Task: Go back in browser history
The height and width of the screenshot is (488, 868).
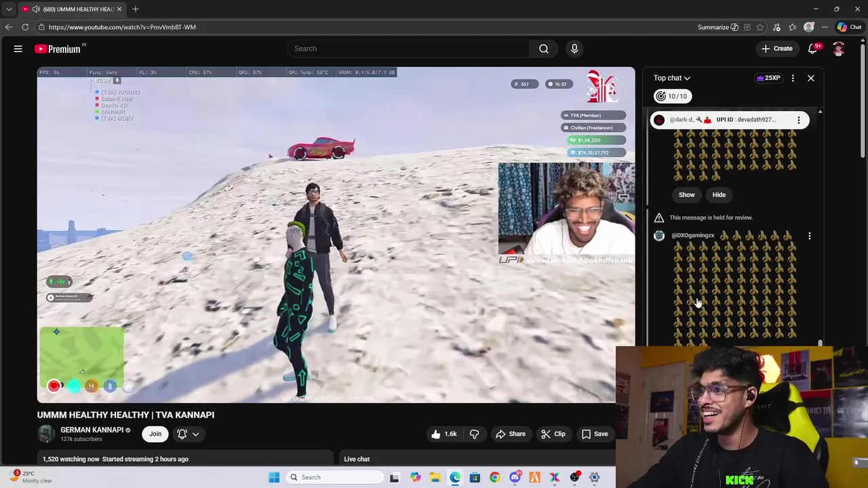Action: (8, 27)
